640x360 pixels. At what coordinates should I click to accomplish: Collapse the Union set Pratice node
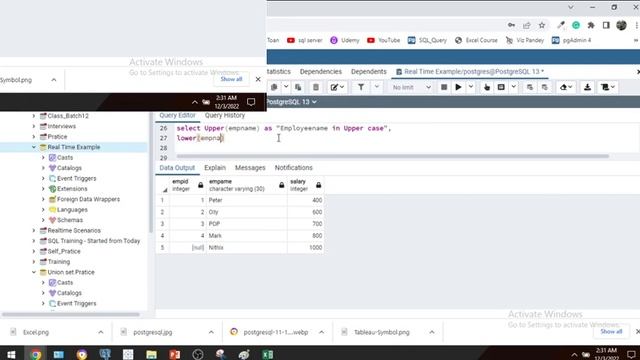pyautogui.click(x=34, y=272)
